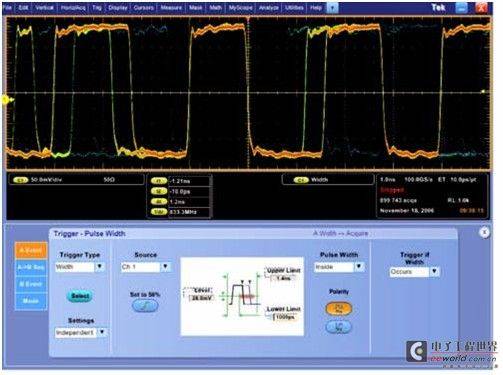Click the C1 channel badge at 50mV/div

click(x=20, y=180)
